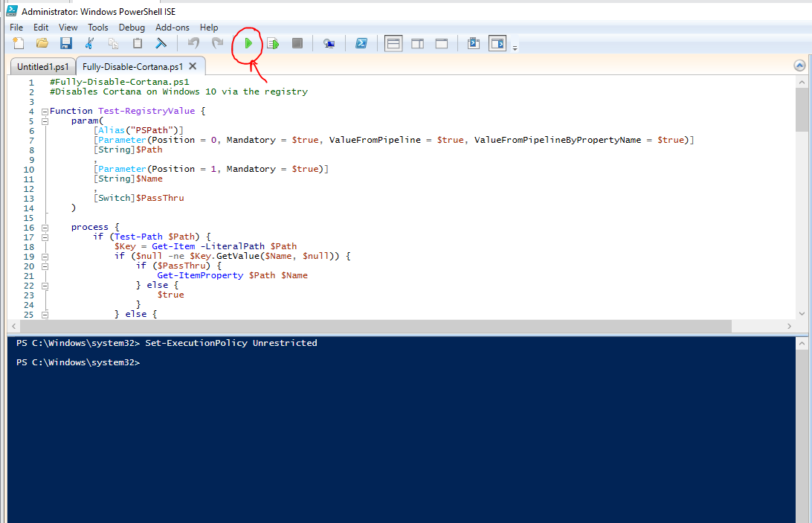Click Get-ItemProperty $Path $Name line
This screenshot has width=812, height=523.
tap(233, 275)
